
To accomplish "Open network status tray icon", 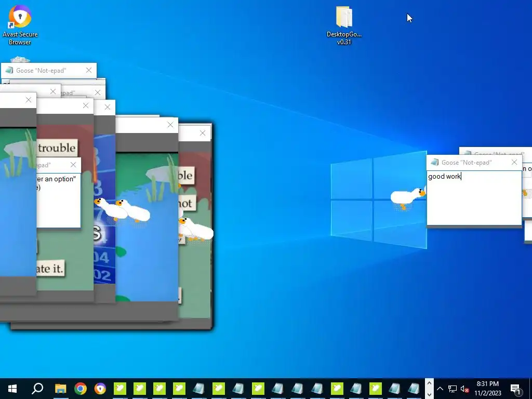I will (x=453, y=389).
